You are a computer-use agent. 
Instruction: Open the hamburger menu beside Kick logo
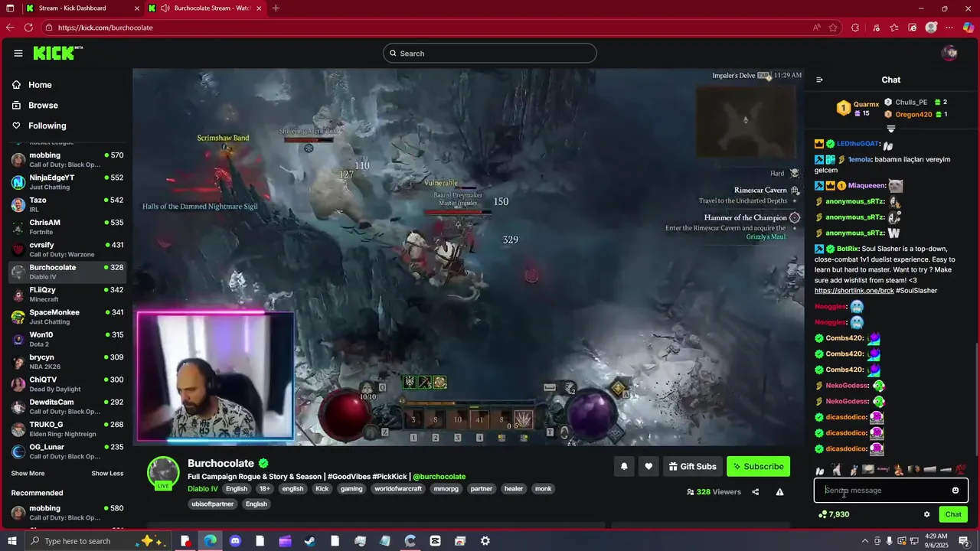click(x=18, y=54)
